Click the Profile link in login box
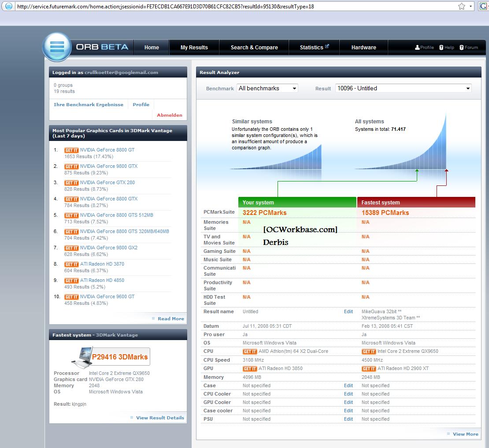 [141, 105]
